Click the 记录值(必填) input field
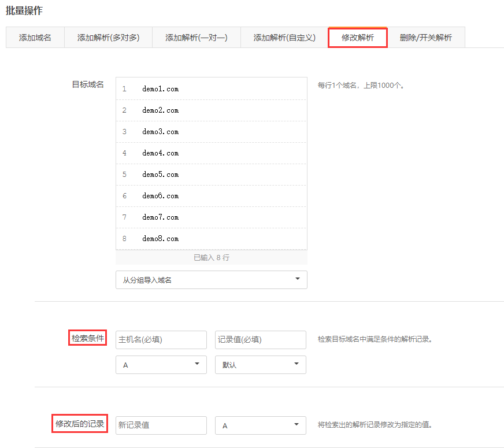 (x=260, y=340)
